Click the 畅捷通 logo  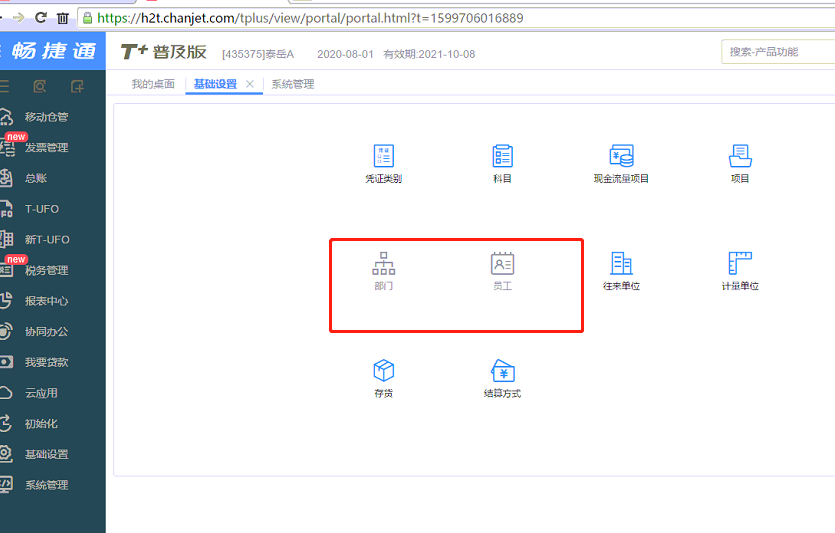54,51
